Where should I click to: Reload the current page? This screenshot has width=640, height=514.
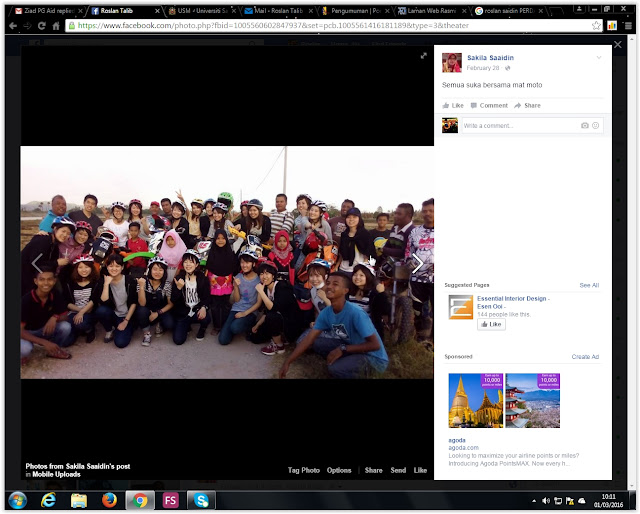tap(42, 26)
